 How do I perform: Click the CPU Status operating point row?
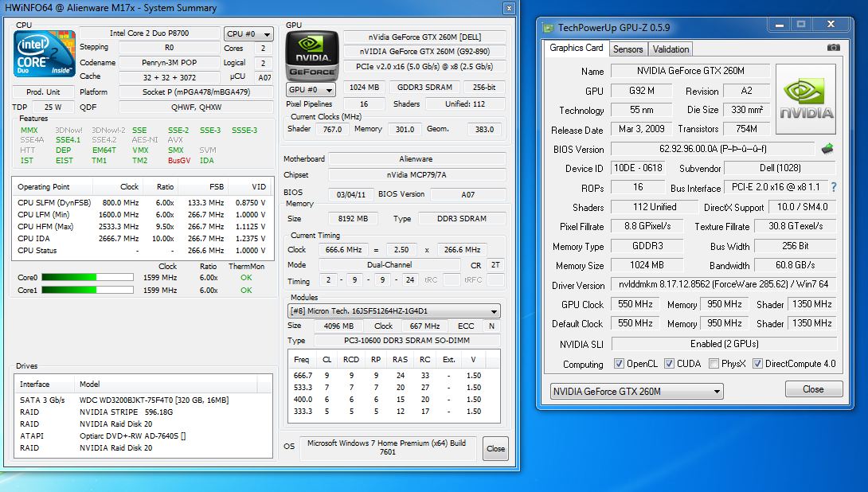pyautogui.click(x=143, y=251)
